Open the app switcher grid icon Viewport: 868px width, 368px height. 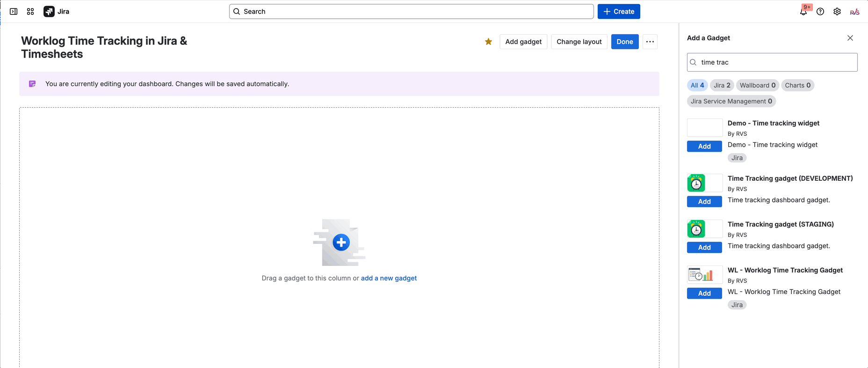click(x=30, y=12)
